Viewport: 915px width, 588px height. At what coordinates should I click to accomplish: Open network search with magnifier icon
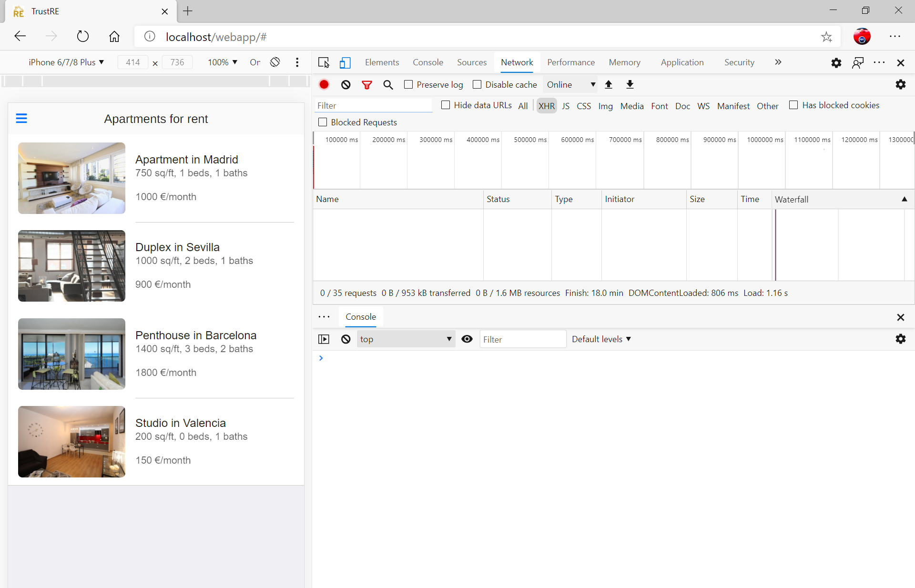pos(388,85)
